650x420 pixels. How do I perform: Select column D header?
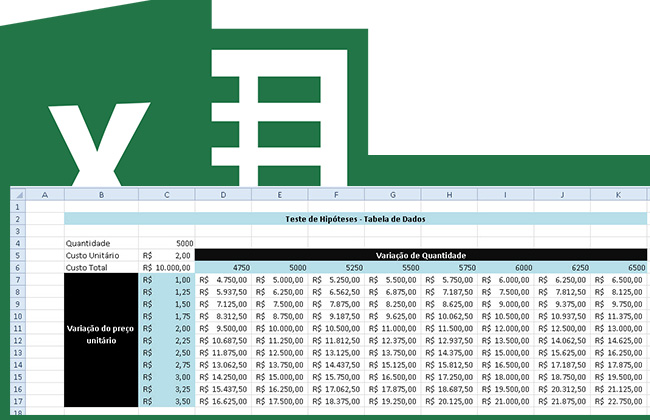point(223,194)
